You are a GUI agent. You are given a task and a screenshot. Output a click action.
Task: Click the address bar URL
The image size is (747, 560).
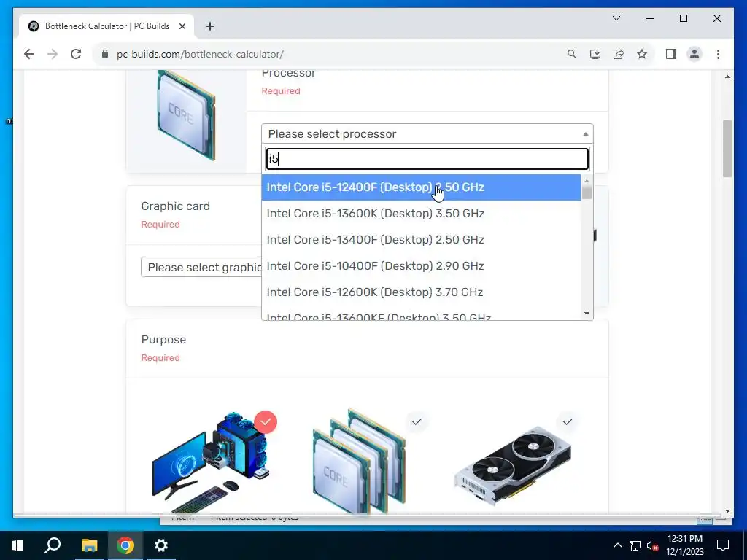point(200,54)
